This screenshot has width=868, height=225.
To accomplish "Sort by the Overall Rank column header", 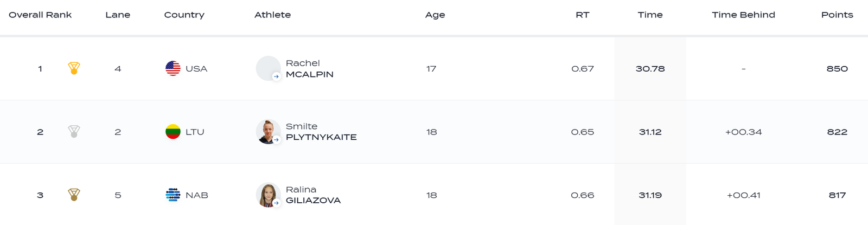I will tap(40, 15).
